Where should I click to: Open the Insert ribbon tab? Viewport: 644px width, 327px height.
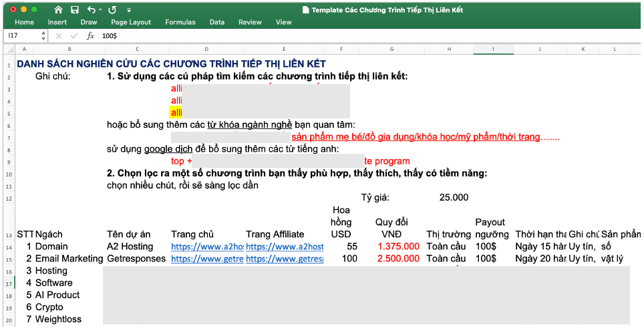(x=57, y=22)
